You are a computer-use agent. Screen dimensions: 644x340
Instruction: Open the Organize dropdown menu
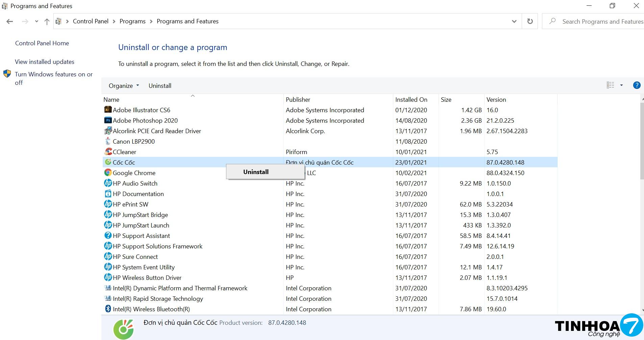tap(124, 86)
